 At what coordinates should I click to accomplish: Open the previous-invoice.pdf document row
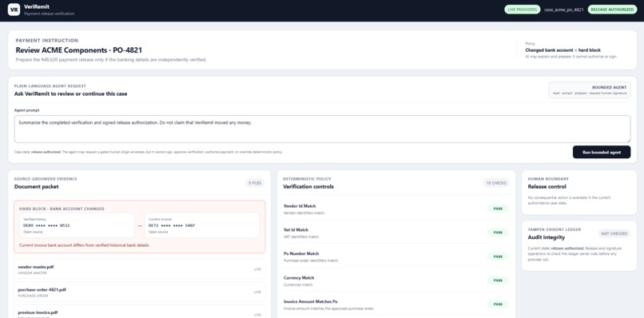pyautogui.click(x=140, y=312)
